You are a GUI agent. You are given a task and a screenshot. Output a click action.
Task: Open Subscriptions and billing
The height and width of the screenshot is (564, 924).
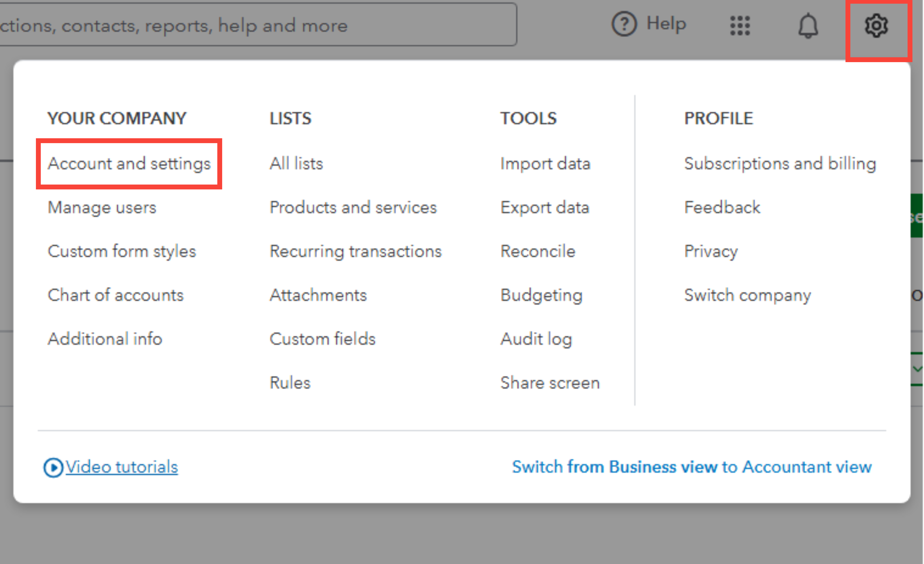click(x=780, y=164)
